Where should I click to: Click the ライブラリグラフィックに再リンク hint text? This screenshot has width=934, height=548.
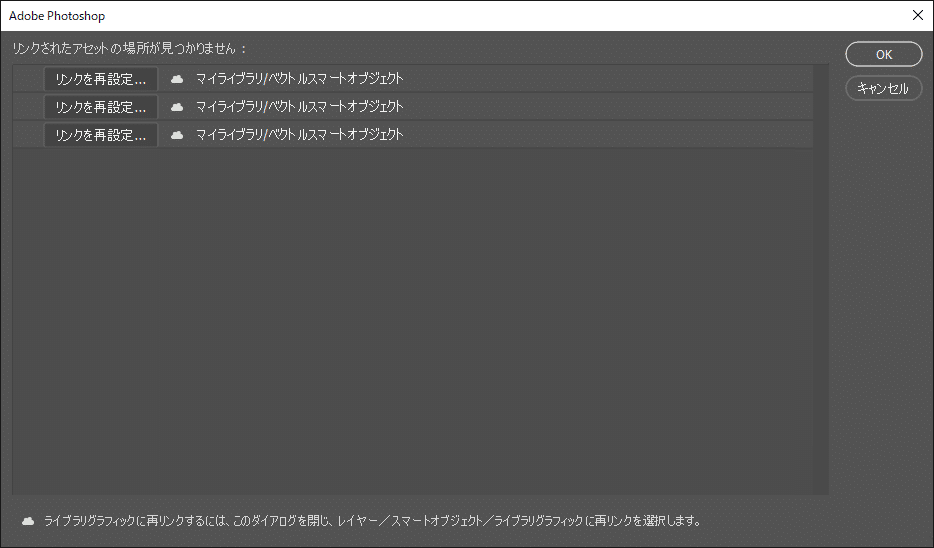[x=372, y=521]
